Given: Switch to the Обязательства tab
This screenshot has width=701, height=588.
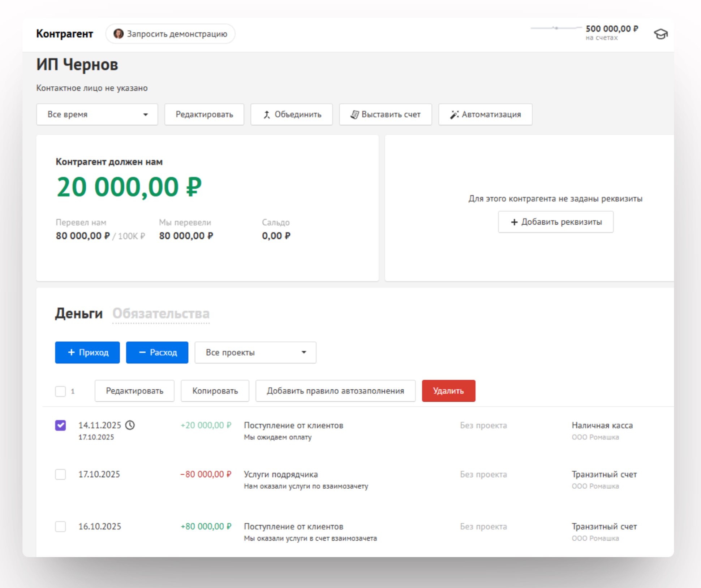Looking at the screenshot, I should pyautogui.click(x=161, y=313).
